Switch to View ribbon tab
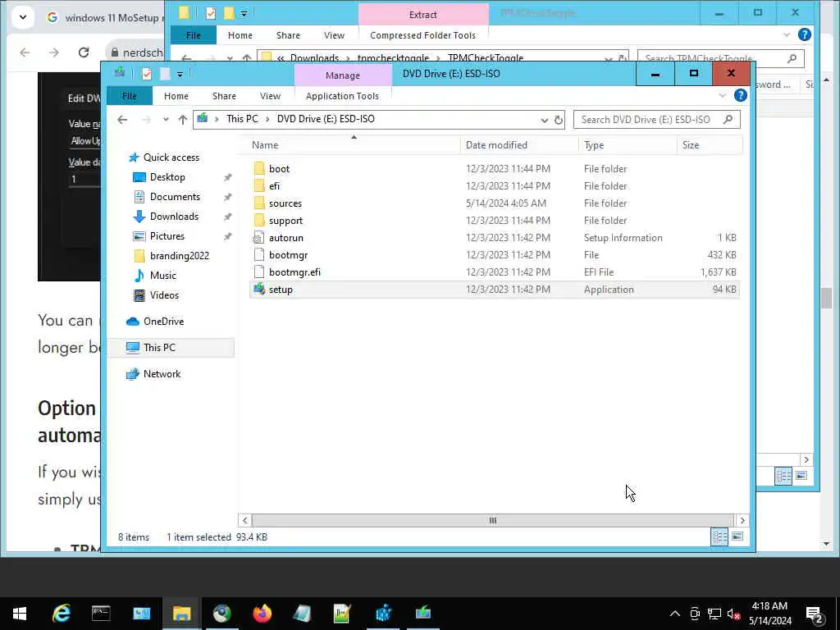This screenshot has height=630, width=840. [x=270, y=96]
